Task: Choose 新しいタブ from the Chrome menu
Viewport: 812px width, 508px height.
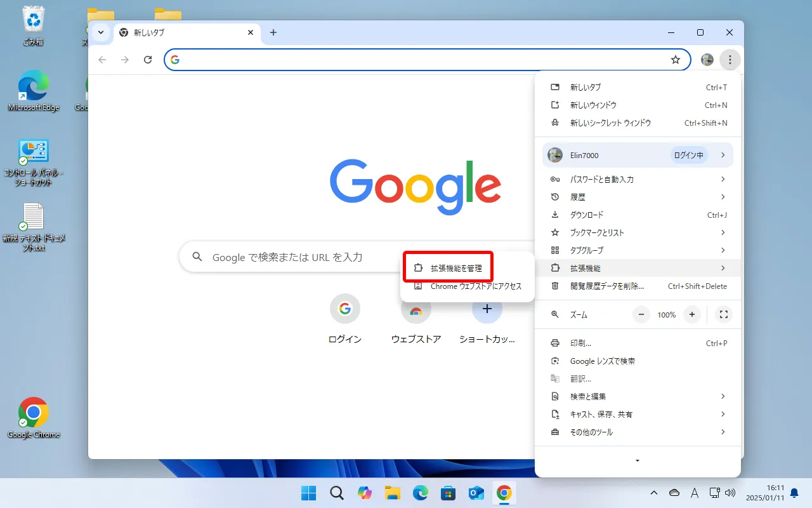Action: coord(638,87)
